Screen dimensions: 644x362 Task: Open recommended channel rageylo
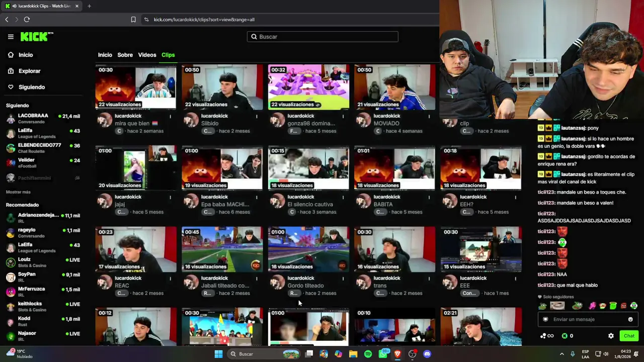(x=43, y=233)
